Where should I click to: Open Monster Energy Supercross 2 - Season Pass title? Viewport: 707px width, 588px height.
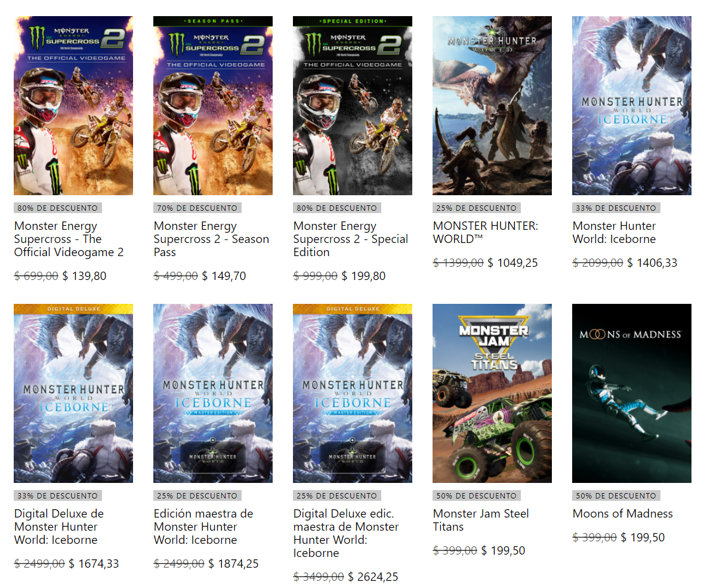pos(211,239)
